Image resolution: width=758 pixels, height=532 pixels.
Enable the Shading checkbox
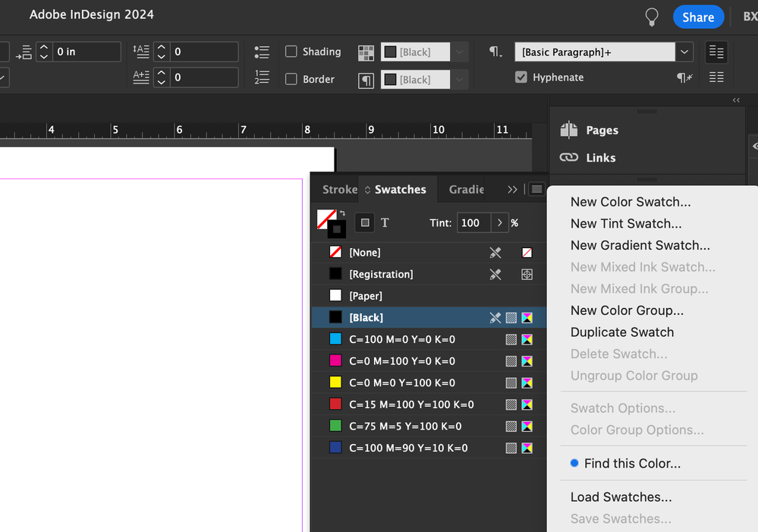(291, 52)
